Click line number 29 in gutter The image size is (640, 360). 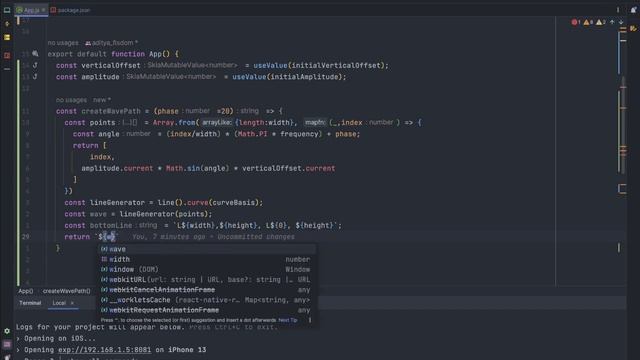[x=25, y=237]
